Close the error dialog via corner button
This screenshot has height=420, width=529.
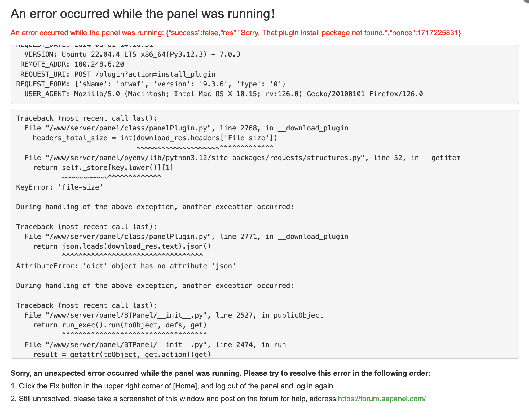[x=526, y=1]
